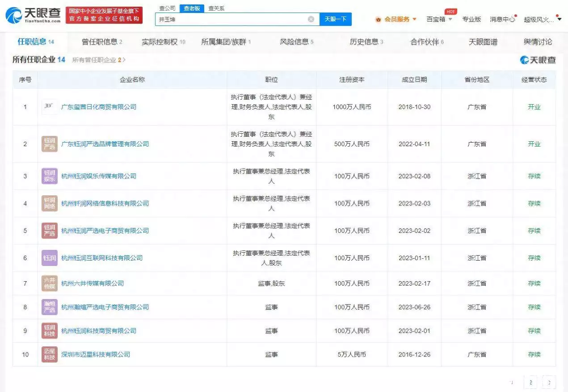Open logo icon of 杭州六井传媒有限公司
Screen dimensions: 568x392
click(x=50, y=283)
